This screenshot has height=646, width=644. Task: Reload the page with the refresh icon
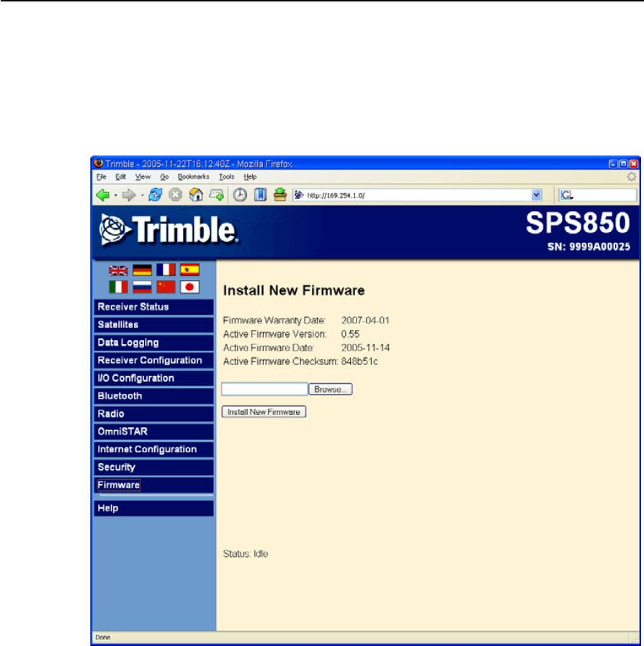pos(156,194)
